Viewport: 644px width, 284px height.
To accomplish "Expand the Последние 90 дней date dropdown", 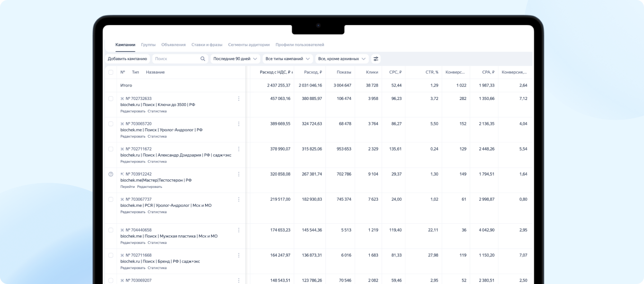I will tap(235, 59).
